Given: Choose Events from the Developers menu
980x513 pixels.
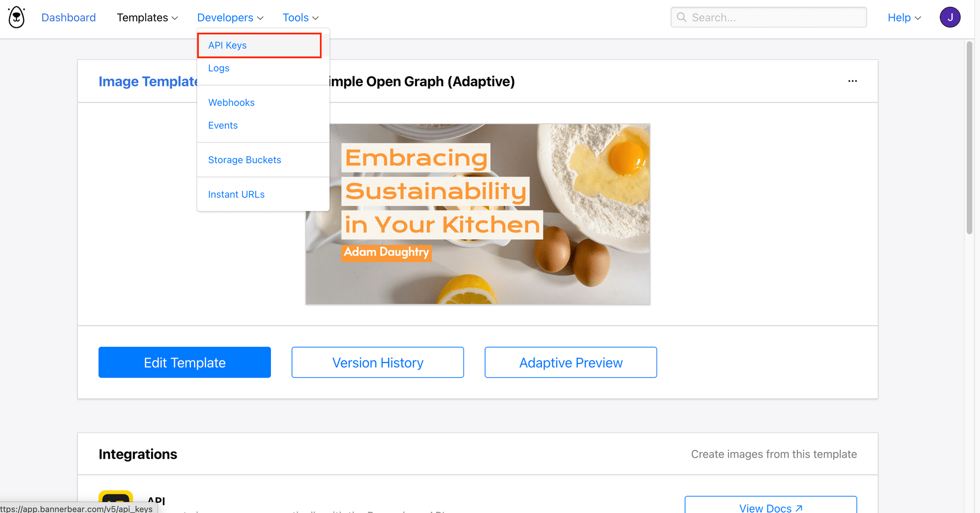Looking at the screenshot, I should 223,126.
